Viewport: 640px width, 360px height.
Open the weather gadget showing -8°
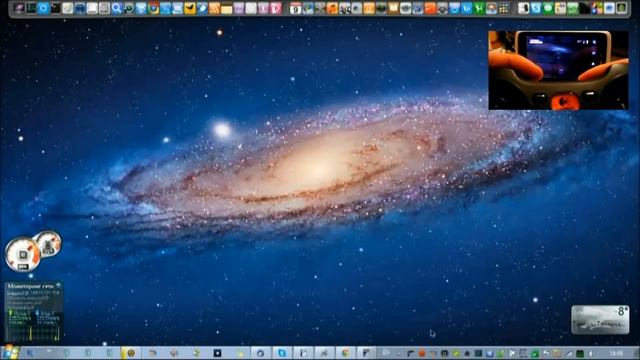pyautogui.click(x=600, y=320)
